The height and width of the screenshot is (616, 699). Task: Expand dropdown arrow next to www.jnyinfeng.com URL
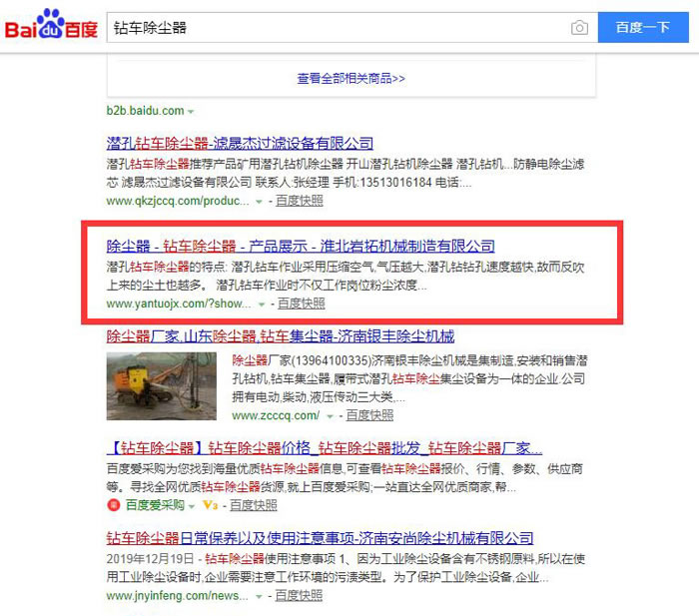(x=259, y=596)
